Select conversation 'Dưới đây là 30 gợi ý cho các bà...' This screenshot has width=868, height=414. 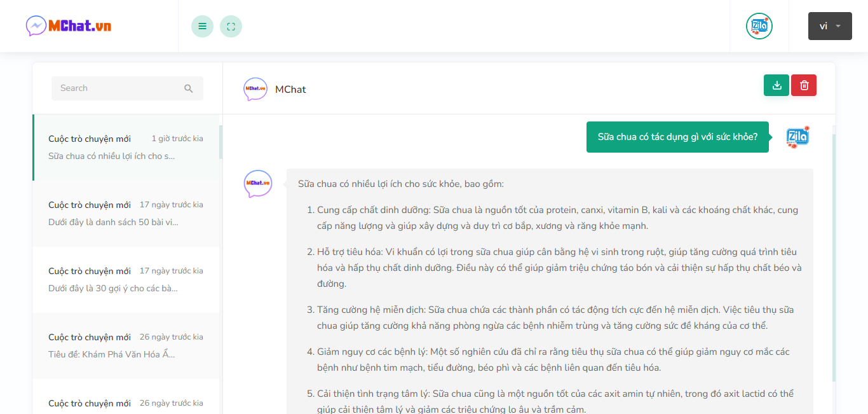tap(126, 280)
